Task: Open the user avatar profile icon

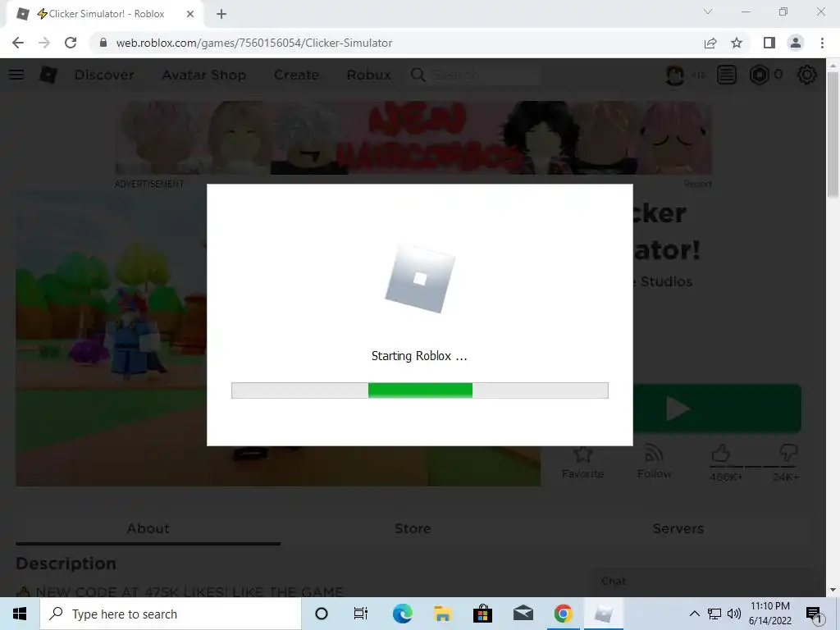Action: [674, 75]
